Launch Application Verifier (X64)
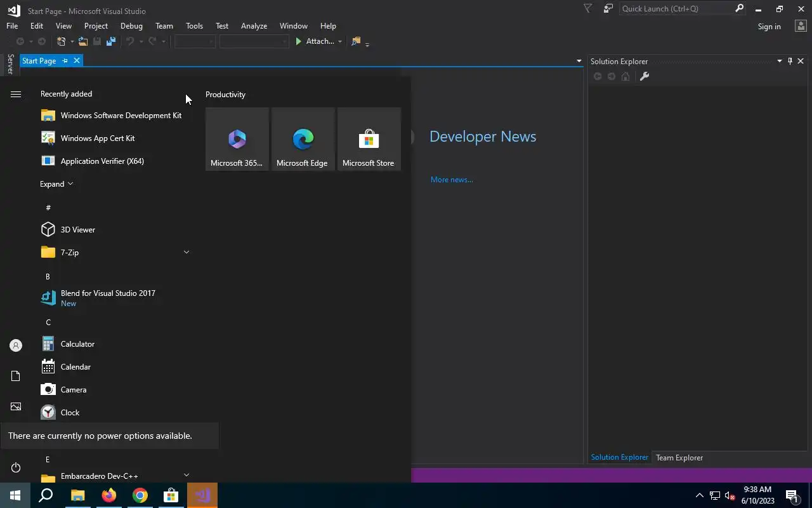The height and width of the screenshot is (508, 812). pos(115,161)
